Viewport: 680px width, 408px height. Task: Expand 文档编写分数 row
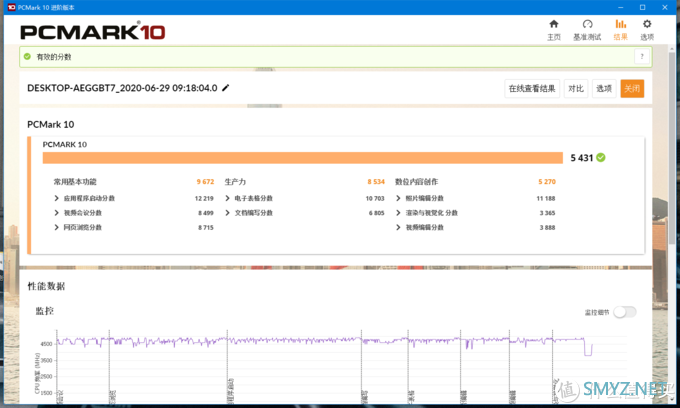point(227,213)
